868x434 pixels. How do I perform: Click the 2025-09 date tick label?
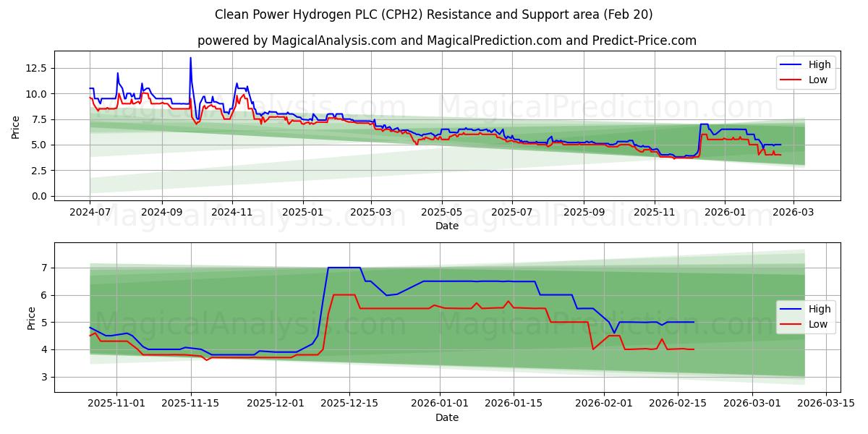pyautogui.click(x=584, y=213)
